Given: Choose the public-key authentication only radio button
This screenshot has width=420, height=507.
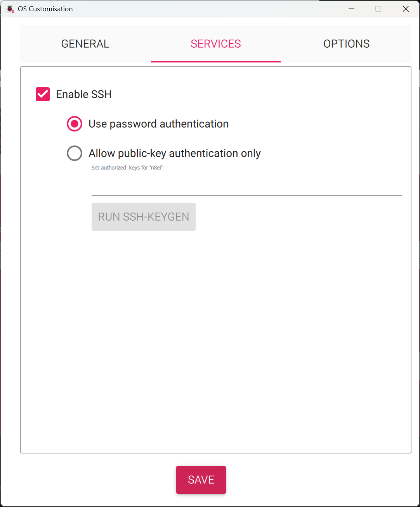Looking at the screenshot, I should point(75,153).
